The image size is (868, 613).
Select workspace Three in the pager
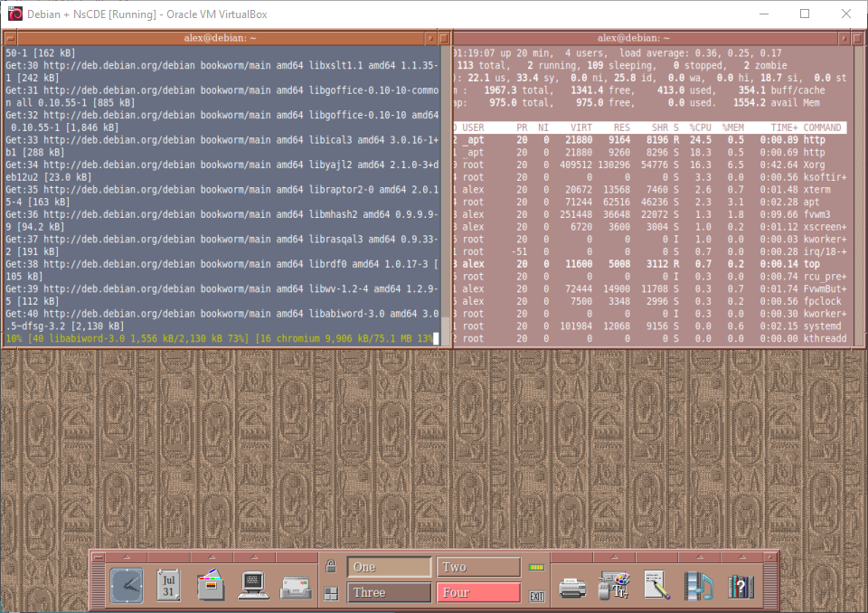click(x=389, y=593)
